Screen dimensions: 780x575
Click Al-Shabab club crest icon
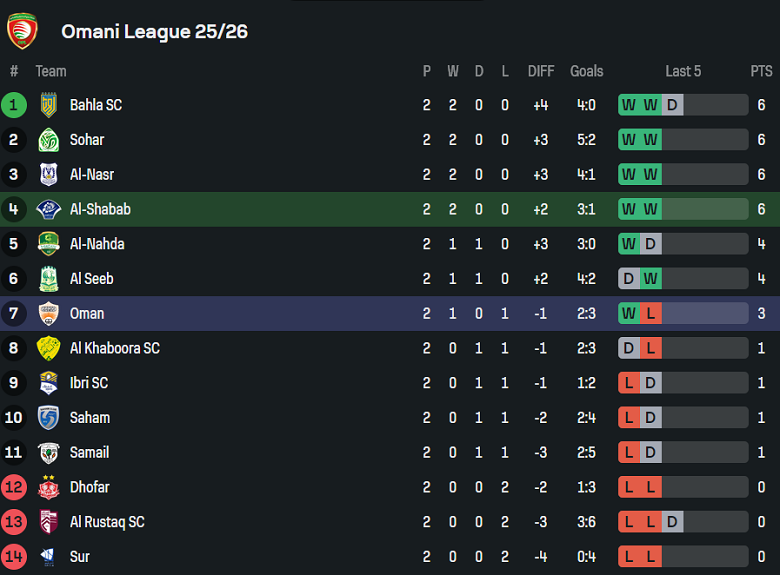pos(48,209)
